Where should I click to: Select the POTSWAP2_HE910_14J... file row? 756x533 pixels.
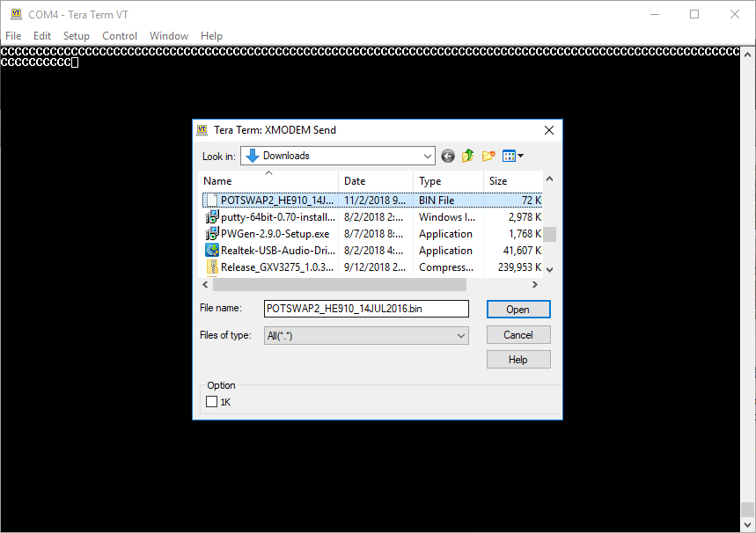tap(371, 200)
